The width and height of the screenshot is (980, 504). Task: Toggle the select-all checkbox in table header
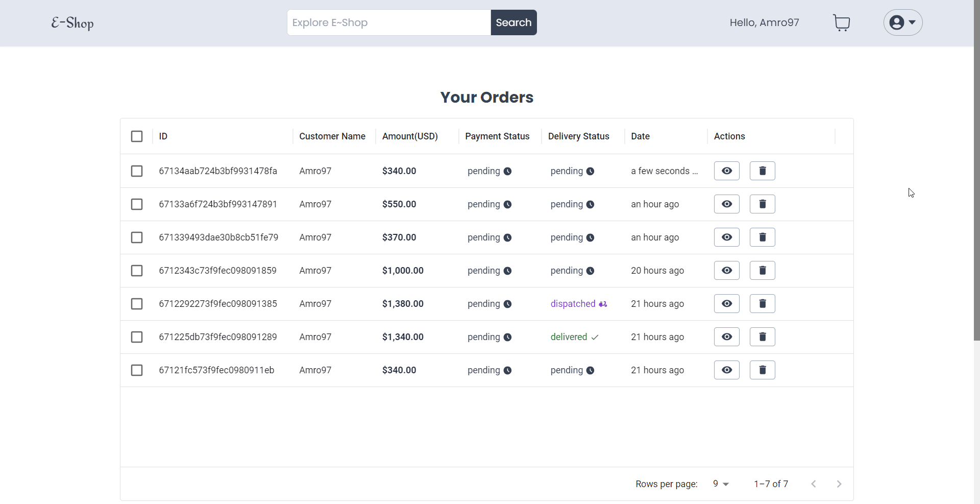coord(137,136)
